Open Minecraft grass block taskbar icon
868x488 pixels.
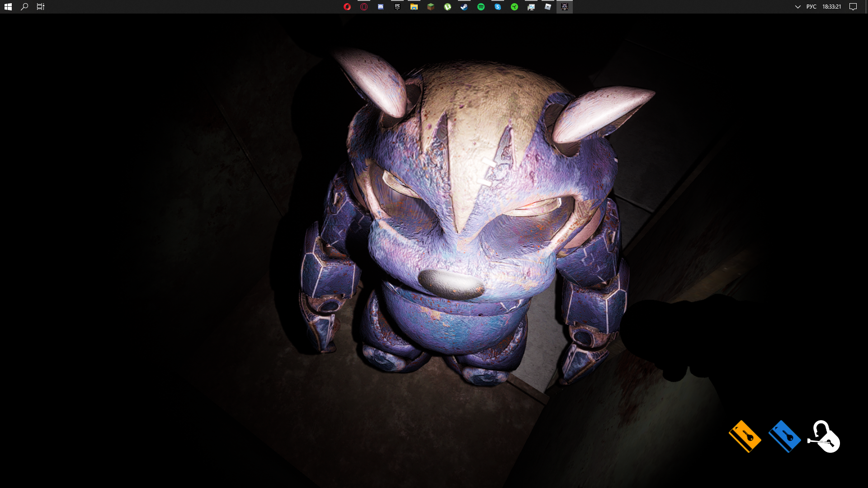(x=431, y=7)
